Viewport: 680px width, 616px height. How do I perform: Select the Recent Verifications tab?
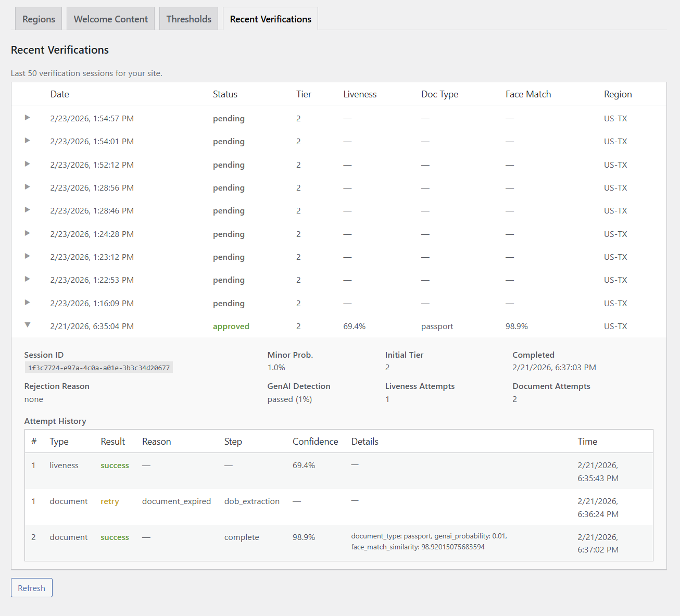[270, 18]
